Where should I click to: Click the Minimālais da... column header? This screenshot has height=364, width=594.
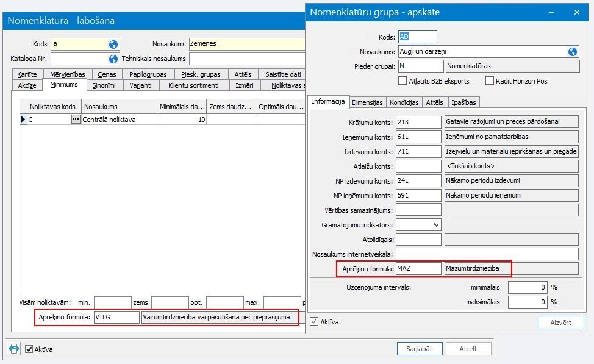pos(182,107)
